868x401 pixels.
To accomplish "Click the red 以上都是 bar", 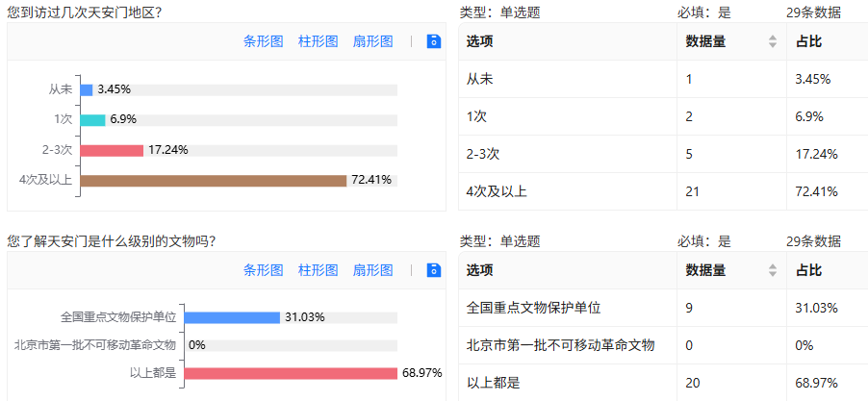I will coord(290,373).
